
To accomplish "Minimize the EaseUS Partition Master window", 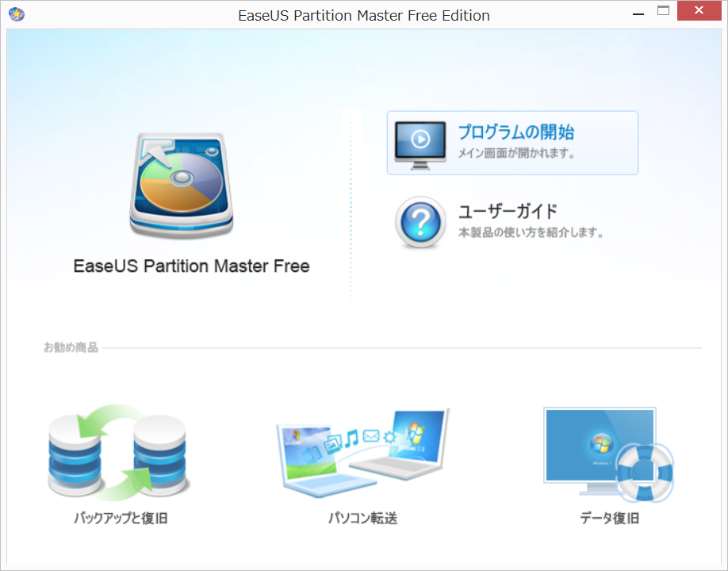I will 638,14.
